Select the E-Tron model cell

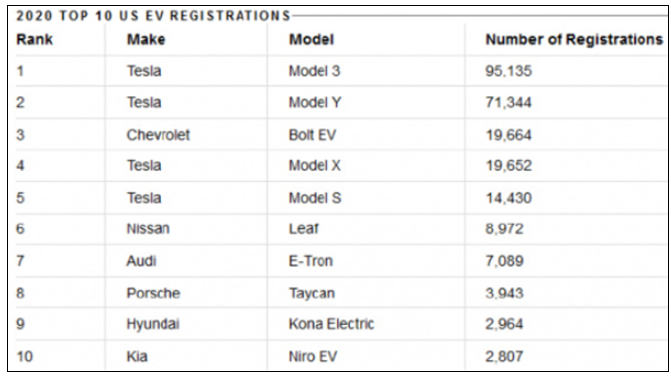point(311,261)
